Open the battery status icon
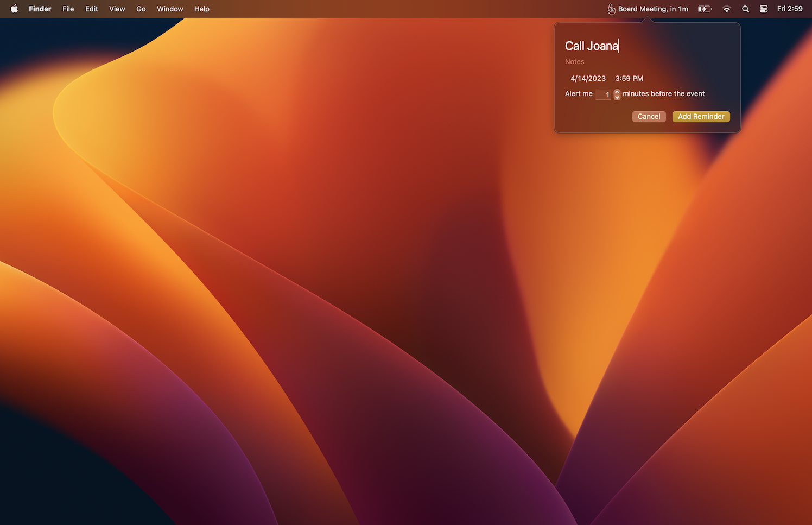Image resolution: width=812 pixels, height=525 pixels. [x=704, y=9]
